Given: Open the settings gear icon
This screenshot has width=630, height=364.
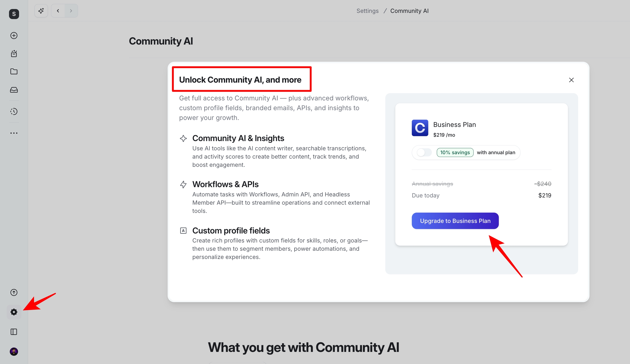Looking at the screenshot, I should (14, 312).
